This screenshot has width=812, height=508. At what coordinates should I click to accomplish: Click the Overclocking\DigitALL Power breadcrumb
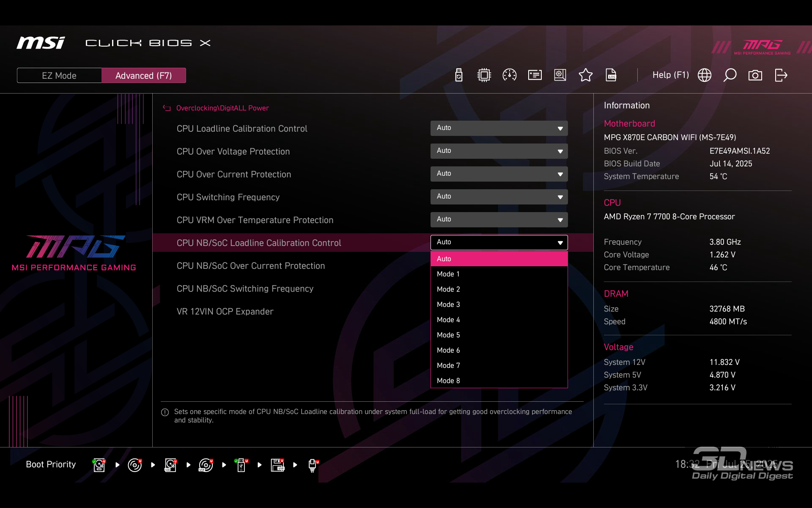tap(222, 108)
